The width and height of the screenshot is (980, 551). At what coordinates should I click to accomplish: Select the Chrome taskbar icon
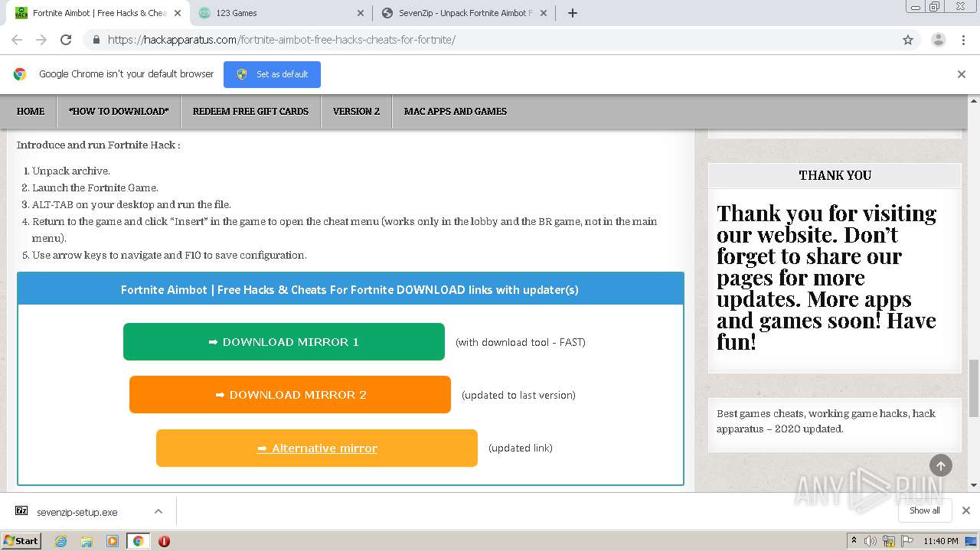[x=138, y=541]
